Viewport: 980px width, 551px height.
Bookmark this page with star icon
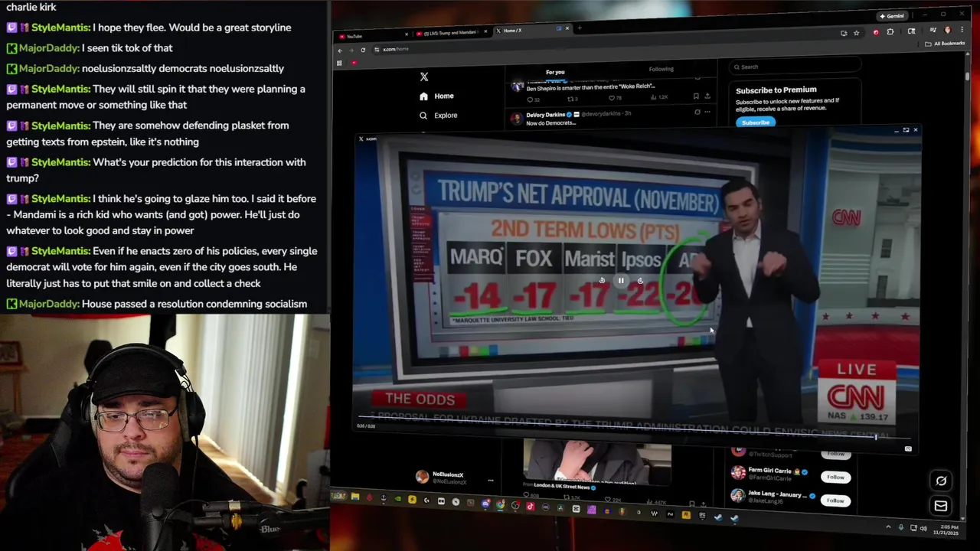tap(856, 33)
